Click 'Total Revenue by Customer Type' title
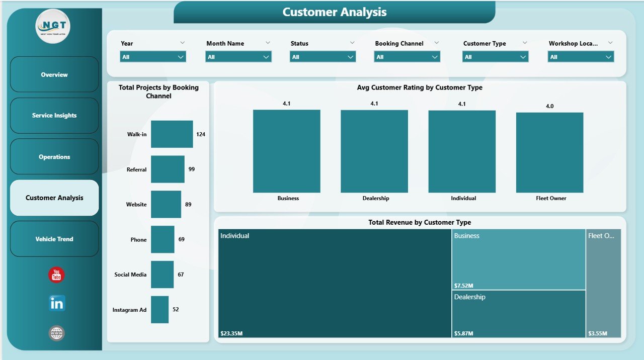 [420, 222]
